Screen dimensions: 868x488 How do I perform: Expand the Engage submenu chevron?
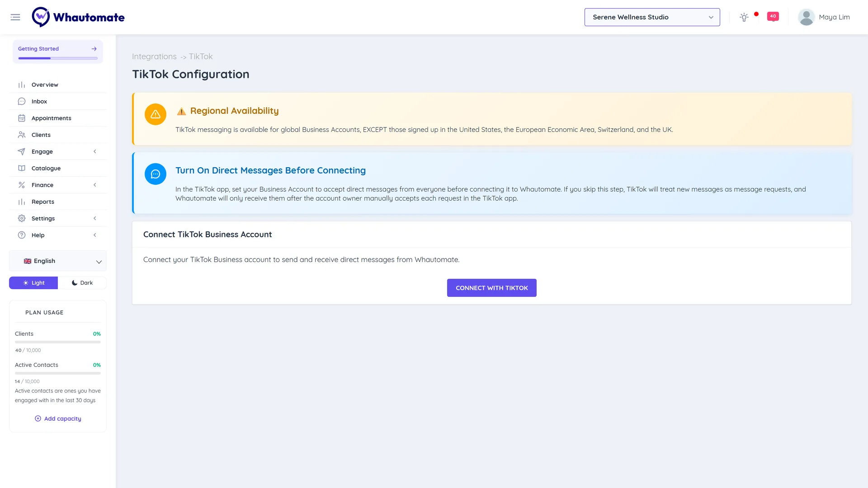95,152
